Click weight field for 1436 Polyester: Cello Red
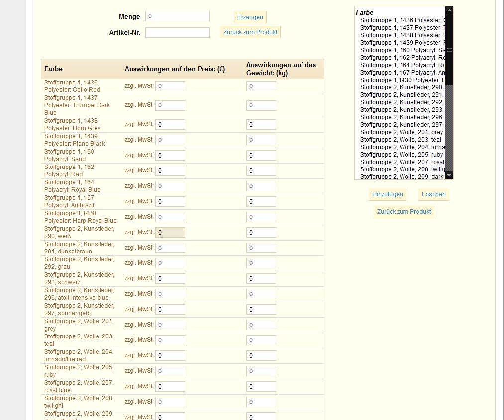Image resolution: width=504 pixels, height=420 pixels. click(261, 86)
